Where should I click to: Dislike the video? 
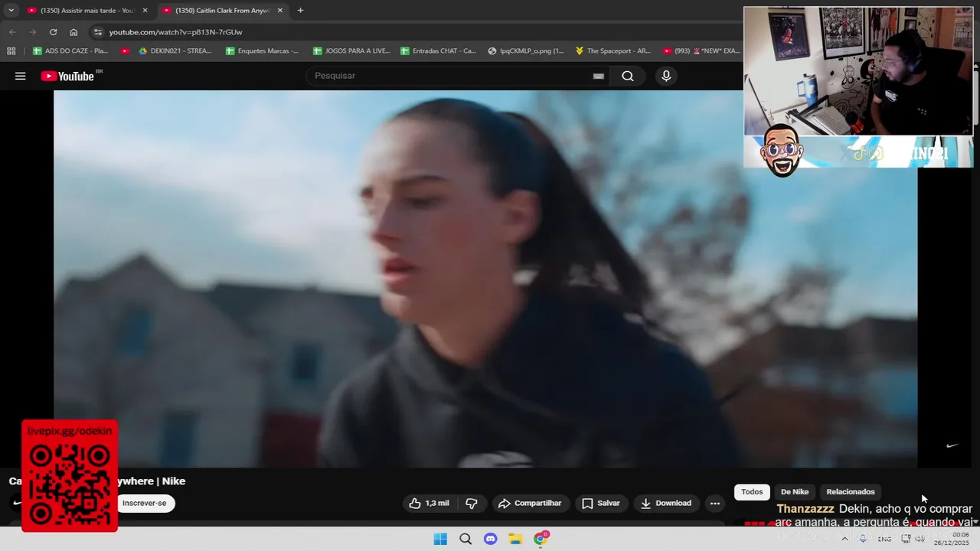472,503
